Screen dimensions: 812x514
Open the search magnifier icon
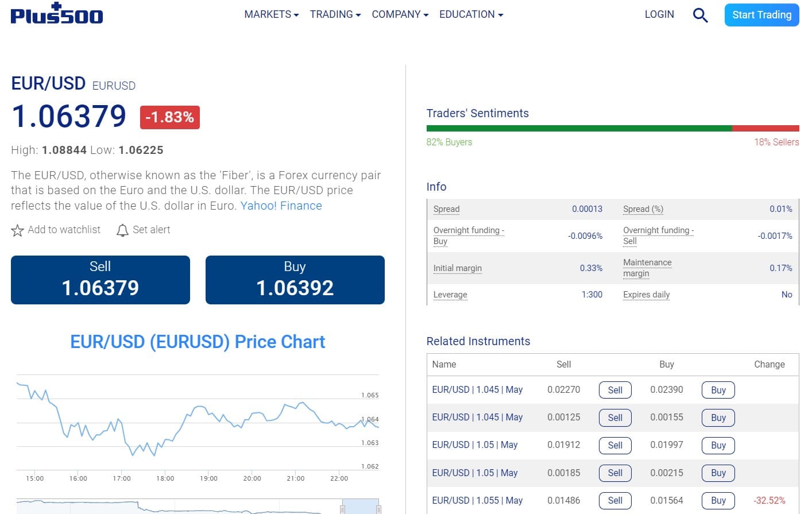700,15
